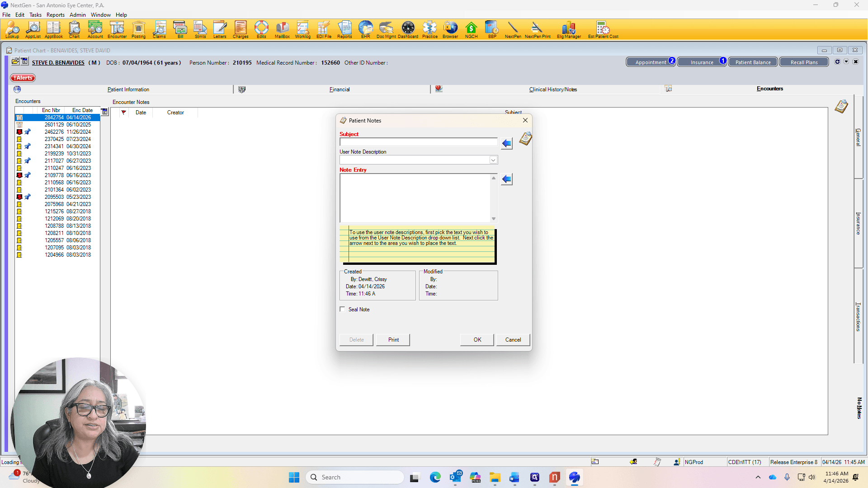Click the blue arrow next to Subject field
This screenshot has width=868, height=488.
pyautogui.click(x=507, y=144)
